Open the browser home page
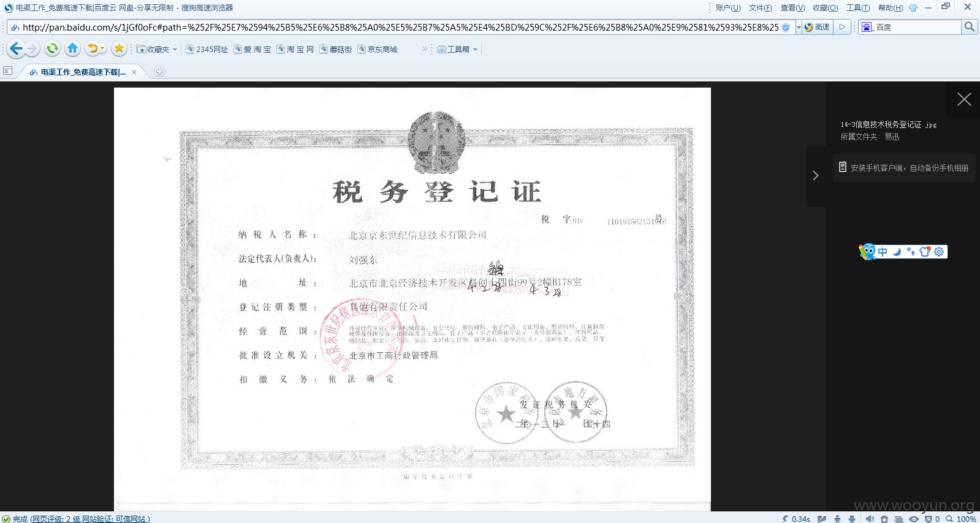This screenshot has width=980, height=523. (72, 48)
